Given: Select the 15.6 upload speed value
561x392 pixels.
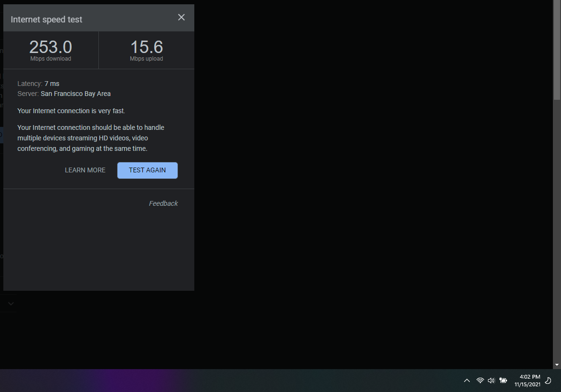Looking at the screenshot, I should [147, 47].
